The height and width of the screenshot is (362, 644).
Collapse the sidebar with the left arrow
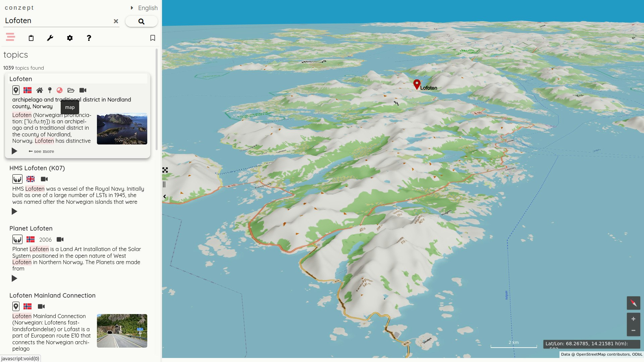(165, 197)
